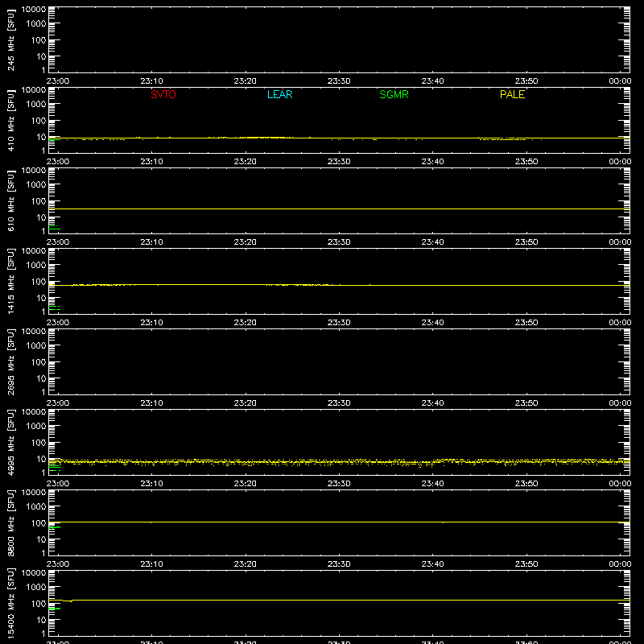This screenshot has height=644, width=644.
Task: Select the "610 MHz [SFU]" axis title
Action: tap(11, 200)
